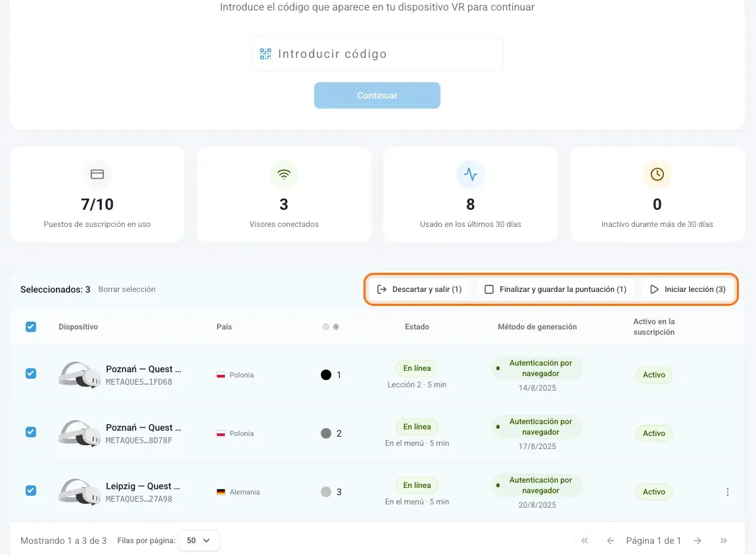
Task: Uncheck the Leipzig Quest device checkbox
Action: 31,491
